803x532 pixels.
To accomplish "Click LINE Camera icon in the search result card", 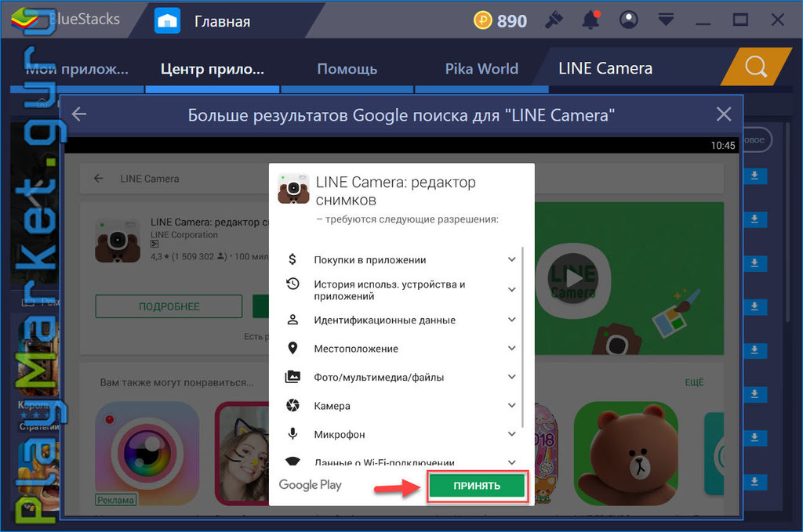I will coord(118,241).
